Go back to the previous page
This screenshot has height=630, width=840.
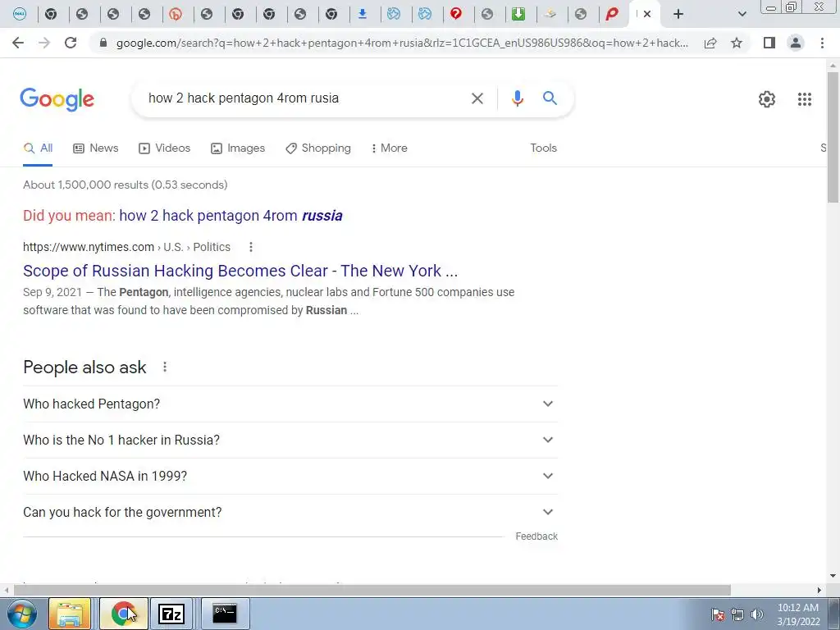coord(18,43)
